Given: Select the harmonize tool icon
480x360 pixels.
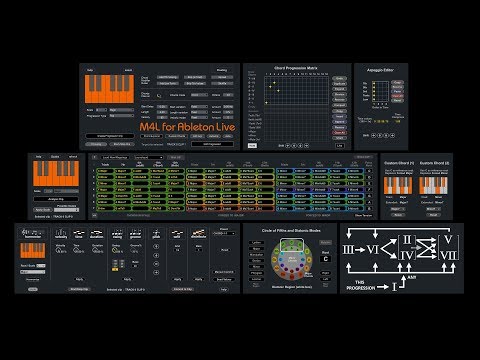Looking at the screenshot, I should pos(33,233).
